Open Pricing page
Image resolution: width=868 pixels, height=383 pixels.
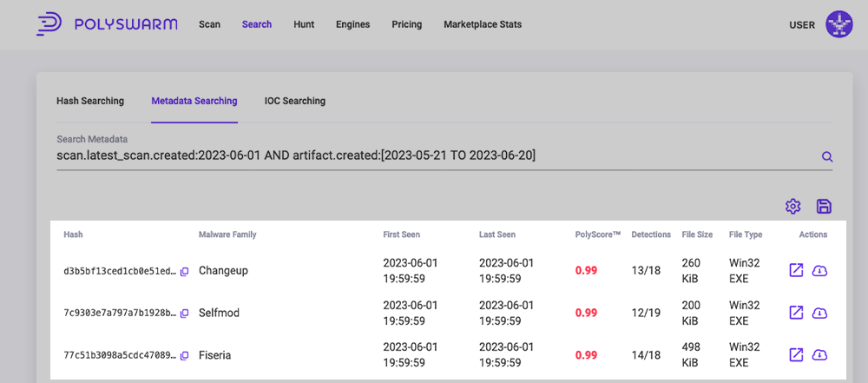(407, 24)
